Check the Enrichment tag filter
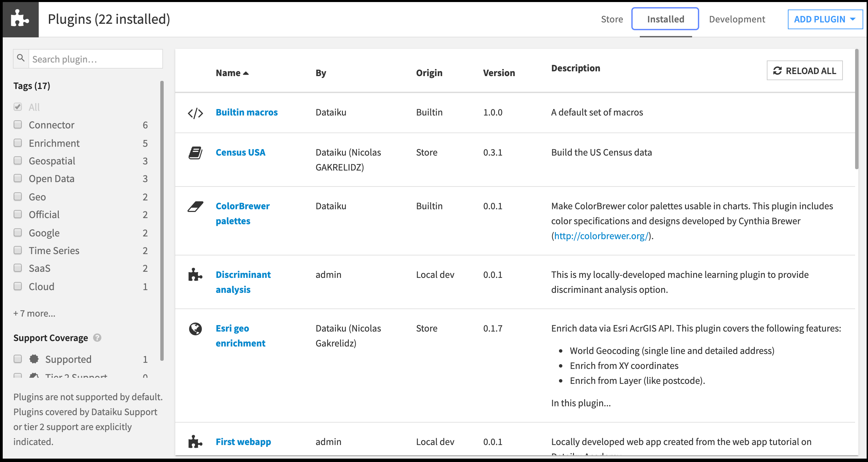Screen dimensions: 868x462 18,143
